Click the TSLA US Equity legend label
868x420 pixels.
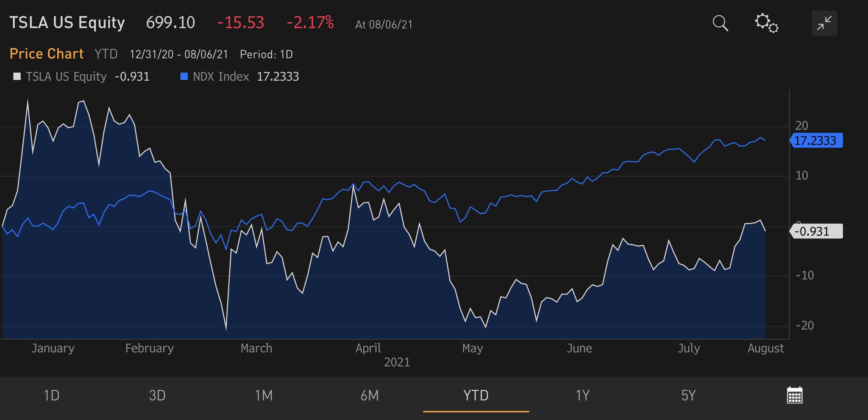pos(66,76)
